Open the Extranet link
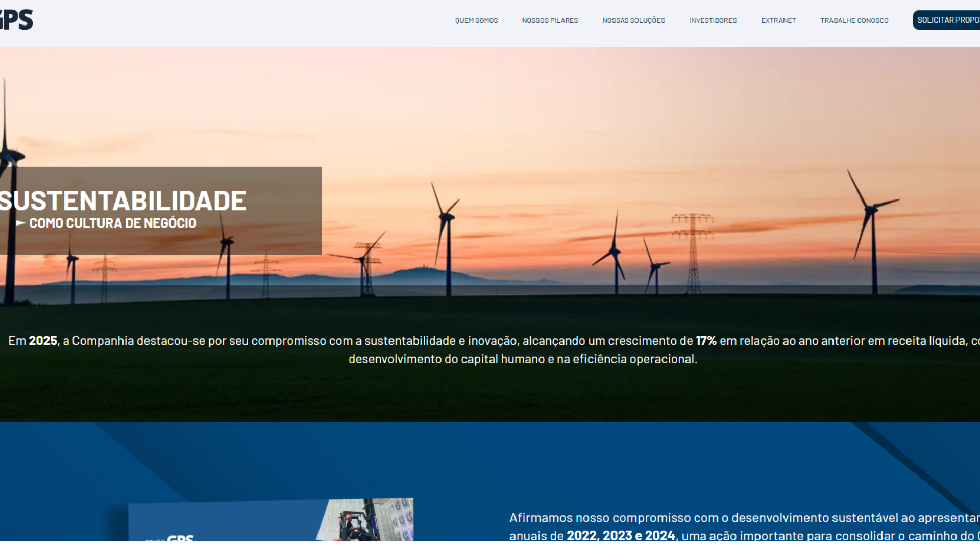This screenshot has width=980, height=551. [778, 21]
